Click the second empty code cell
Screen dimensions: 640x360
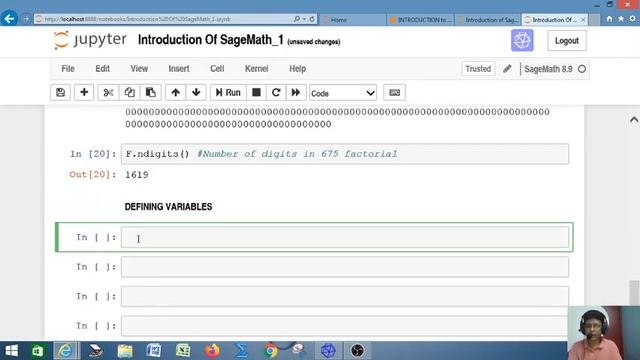coord(344,267)
